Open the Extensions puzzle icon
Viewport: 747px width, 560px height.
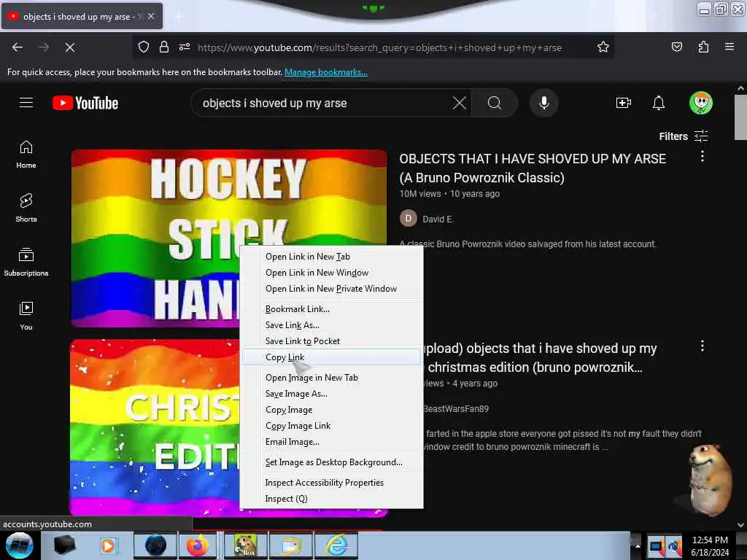703,47
